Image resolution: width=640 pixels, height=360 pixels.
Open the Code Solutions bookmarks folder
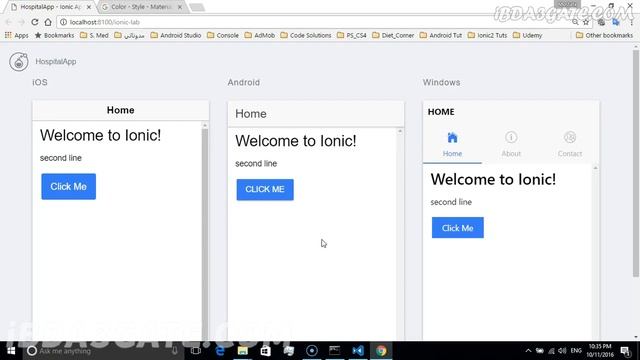click(306, 36)
